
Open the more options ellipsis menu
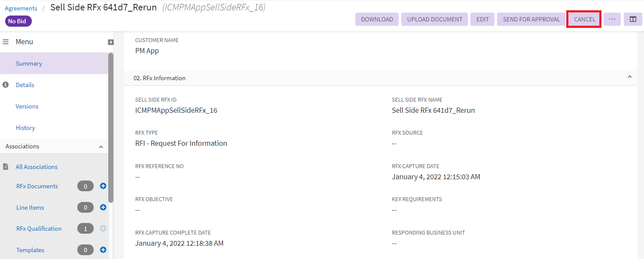pyautogui.click(x=612, y=19)
